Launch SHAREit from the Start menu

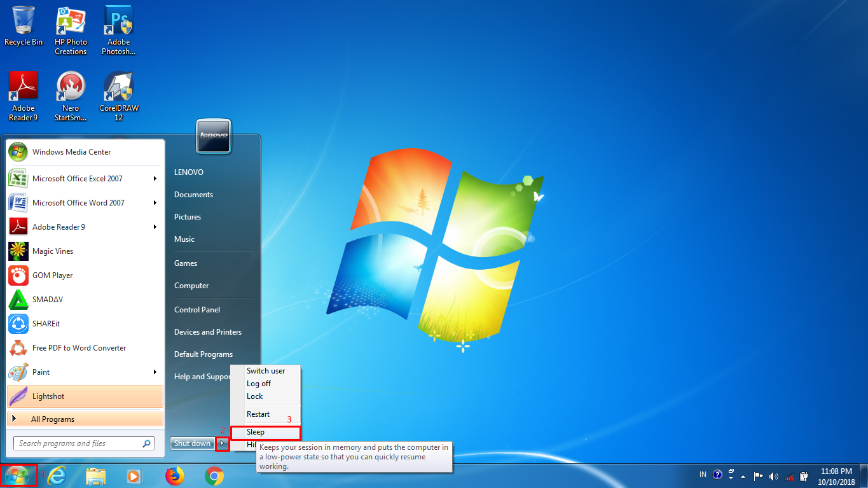85,324
